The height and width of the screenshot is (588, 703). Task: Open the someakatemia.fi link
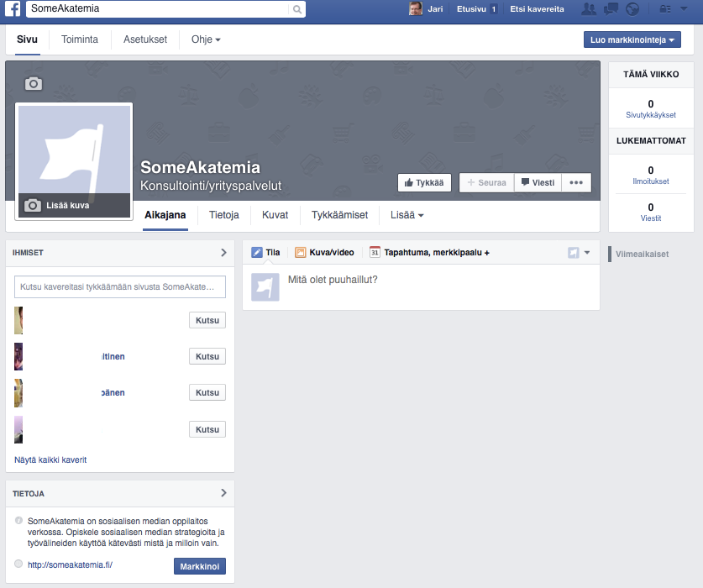pyautogui.click(x=70, y=564)
